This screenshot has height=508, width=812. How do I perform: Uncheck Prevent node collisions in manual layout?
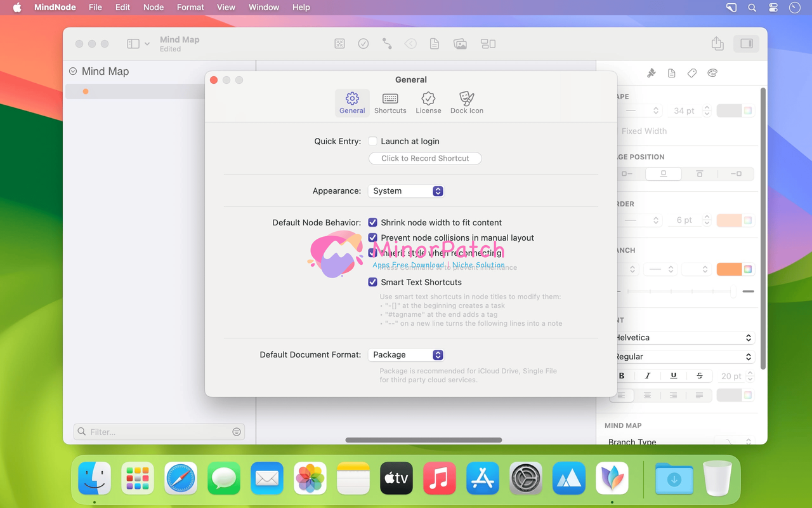[x=373, y=237]
